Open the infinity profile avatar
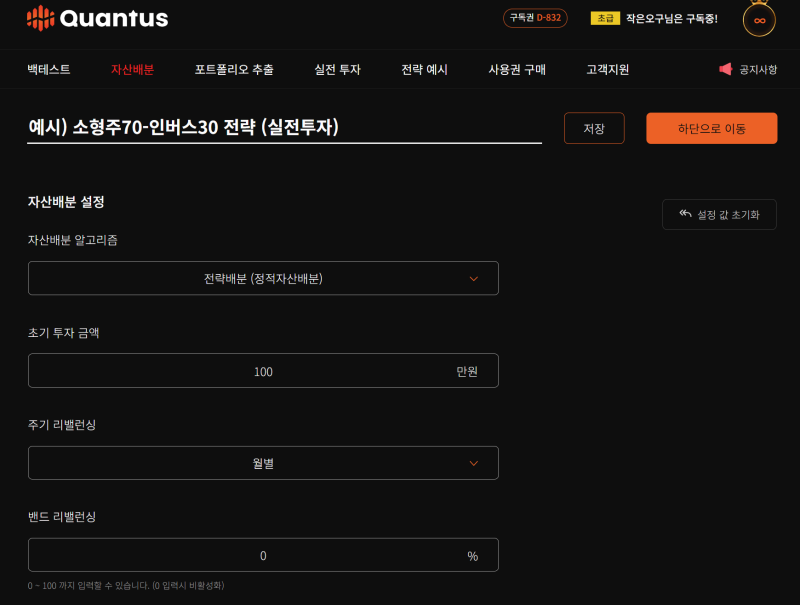The width and height of the screenshot is (800, 605). pyautogui.click(x=759, y=20)
